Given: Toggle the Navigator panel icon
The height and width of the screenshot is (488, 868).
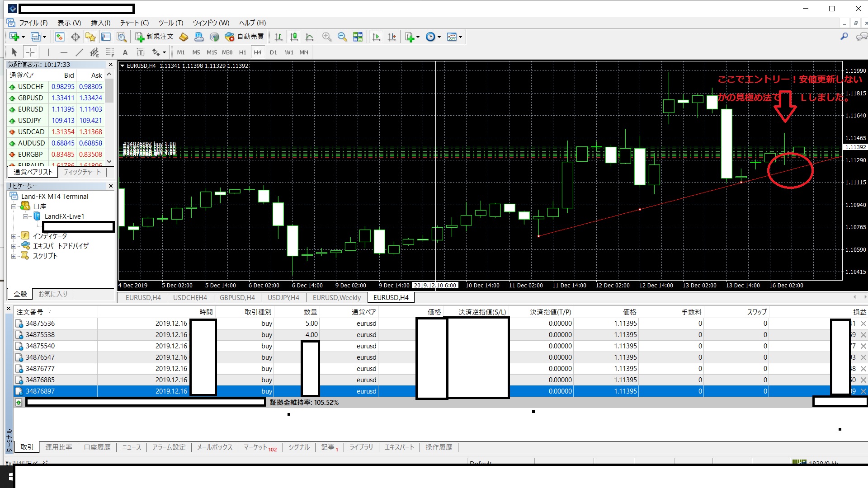Looking at the screenshot, I should tap(90, 37).
